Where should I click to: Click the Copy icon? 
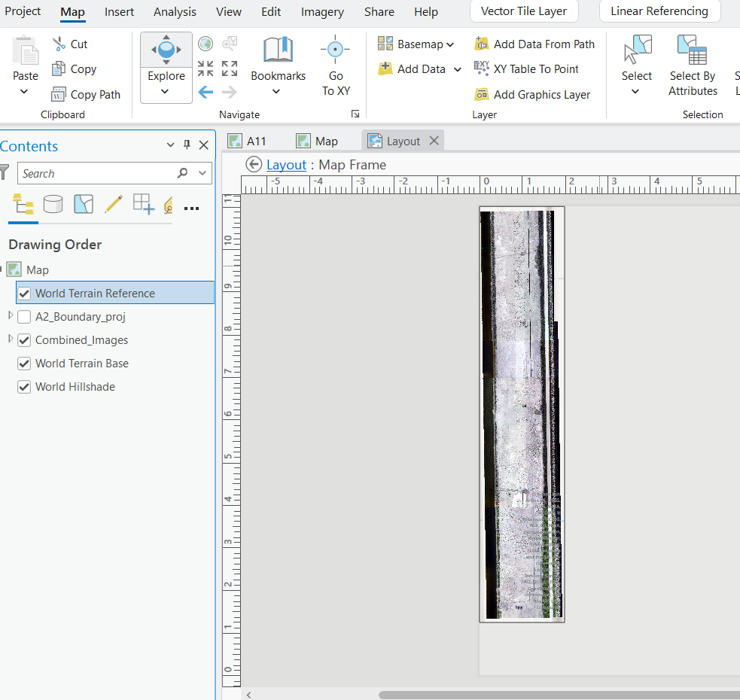[x=59, y=69]
